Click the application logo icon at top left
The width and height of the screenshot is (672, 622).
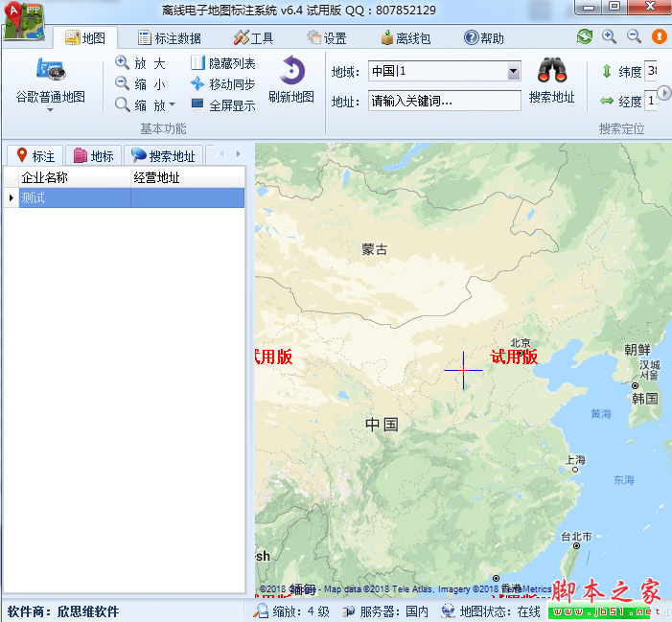coord(25,20)
